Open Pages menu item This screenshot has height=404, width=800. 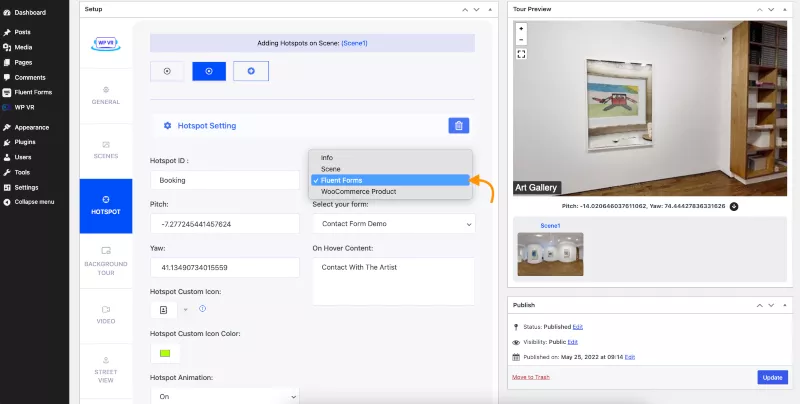tap(18, 62)
